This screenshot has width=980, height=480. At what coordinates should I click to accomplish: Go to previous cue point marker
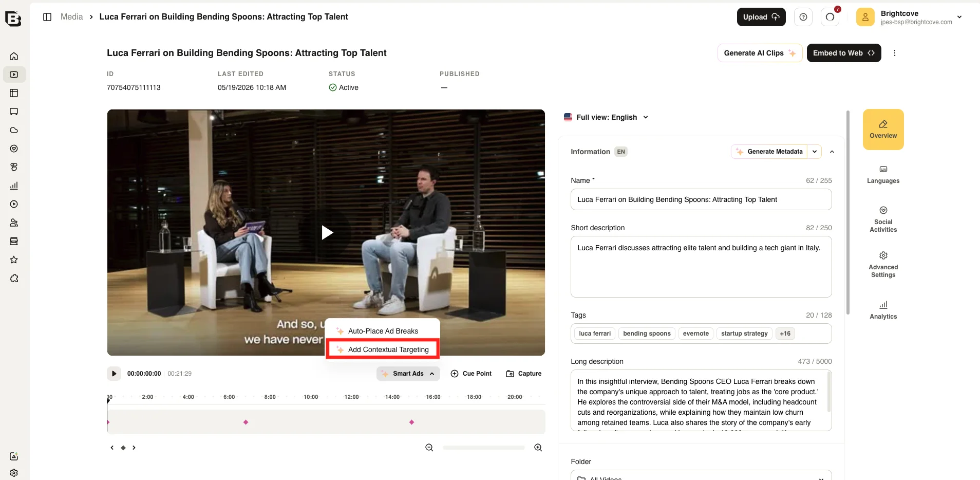[x=112, y=448]
